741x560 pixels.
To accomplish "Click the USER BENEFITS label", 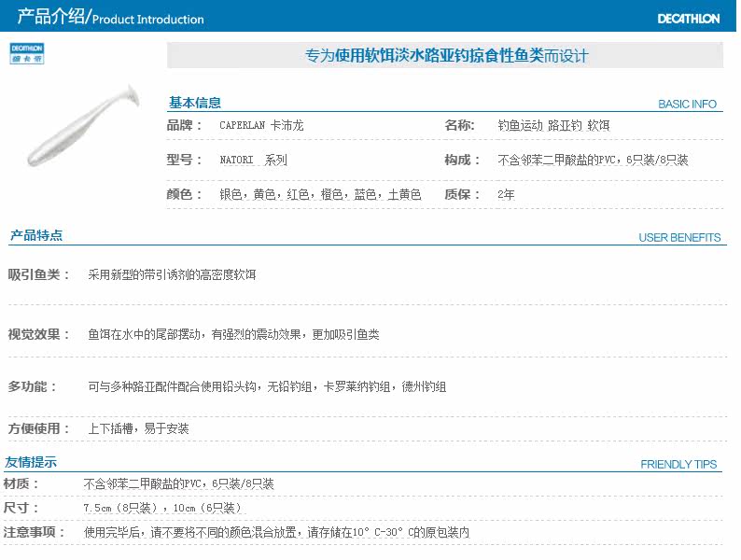I will pos(679,238).
